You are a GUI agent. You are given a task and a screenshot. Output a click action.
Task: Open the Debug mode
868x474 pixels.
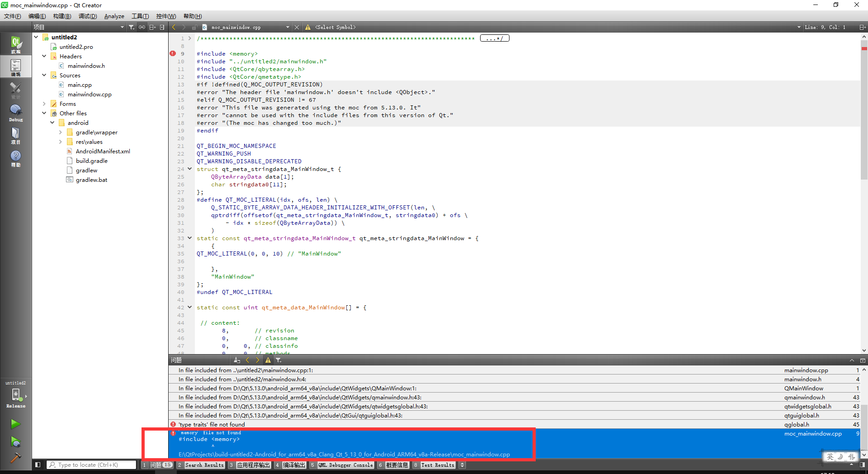pyautogui.click(x=16, y=112)
